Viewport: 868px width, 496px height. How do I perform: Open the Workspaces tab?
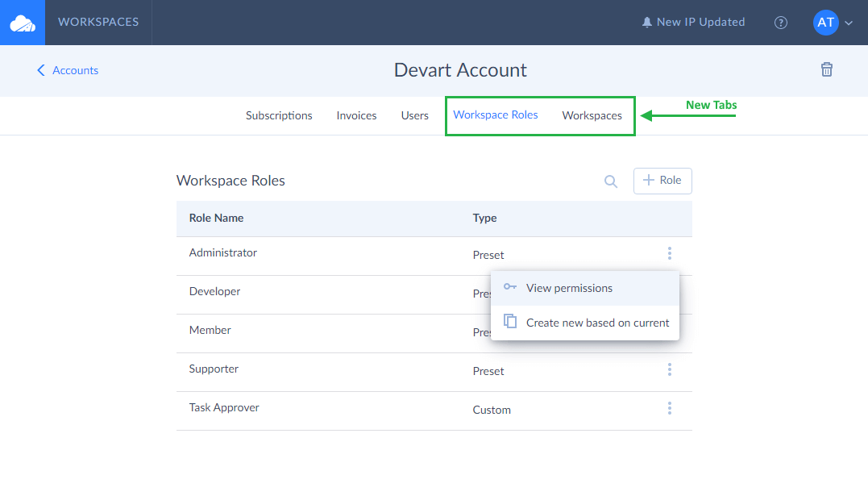click(592, 115)
